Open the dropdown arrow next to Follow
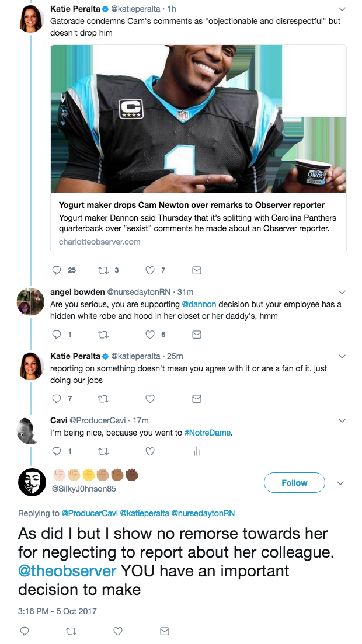The width and height of the screenshot is (362, 644). 340,483
